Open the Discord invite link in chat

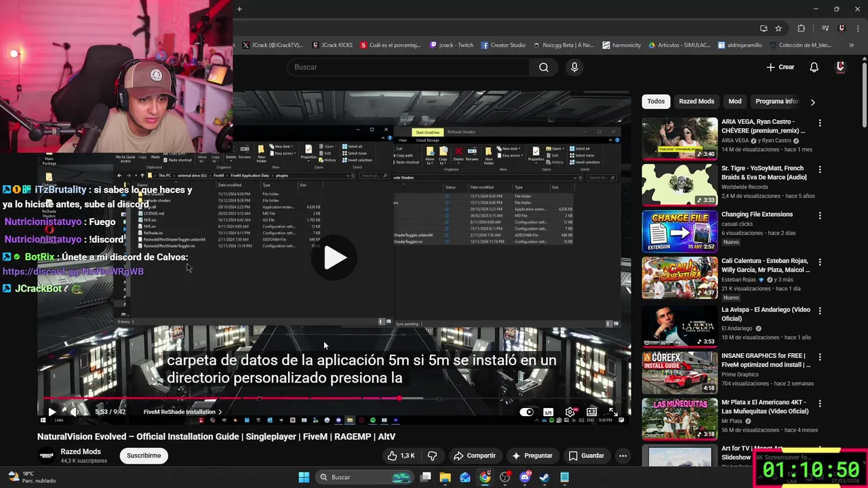coord(73,271)
